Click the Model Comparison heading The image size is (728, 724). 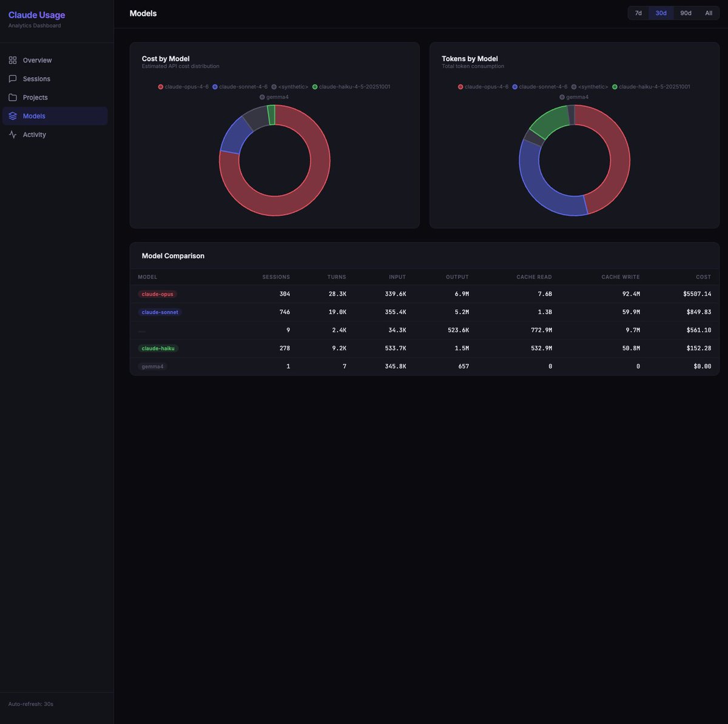(x=173, y=256)
